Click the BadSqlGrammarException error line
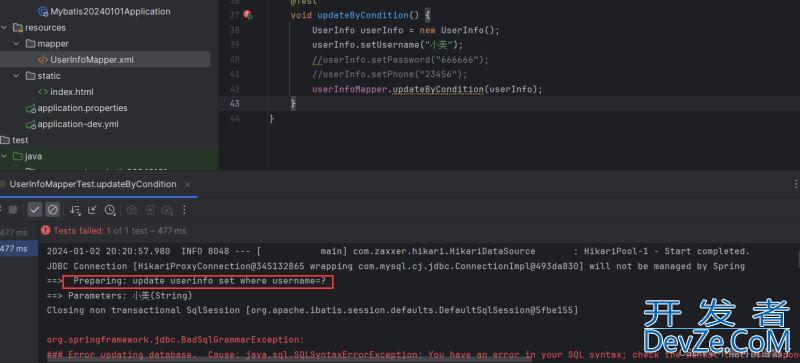Screen dimensions: 800x363 tap(176, 340)
